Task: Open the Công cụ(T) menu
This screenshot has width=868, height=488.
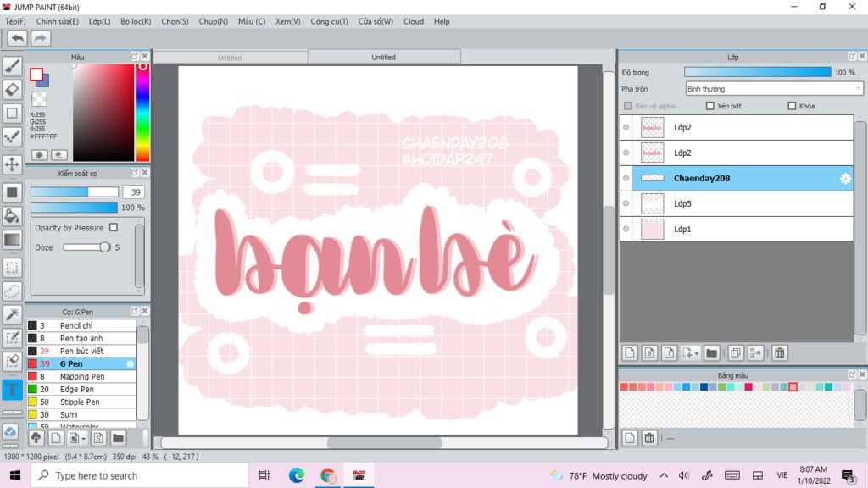Action: pyautogui.click(x=330, y=21)
